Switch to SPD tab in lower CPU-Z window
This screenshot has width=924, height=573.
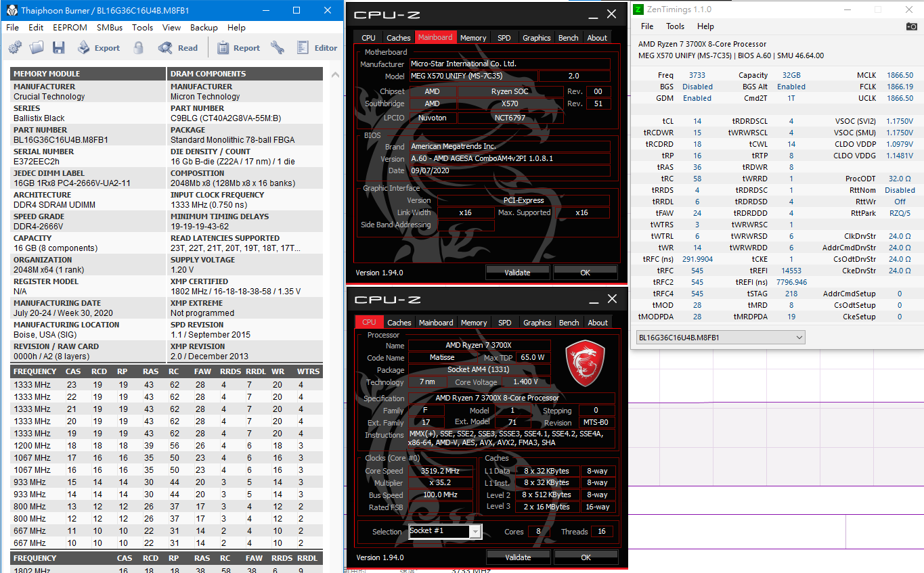[x=504, y=323]
